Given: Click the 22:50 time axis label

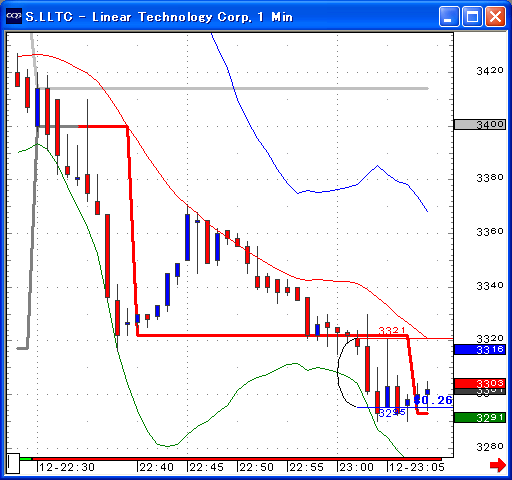Looking at the screenshot, I should (256, 467).
